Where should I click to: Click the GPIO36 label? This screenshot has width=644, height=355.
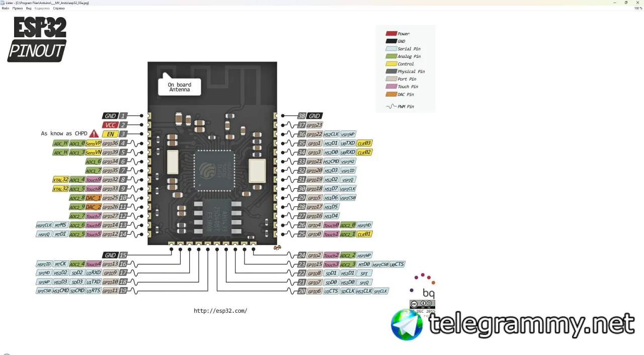pyautogui.click(x=110, y=143)
